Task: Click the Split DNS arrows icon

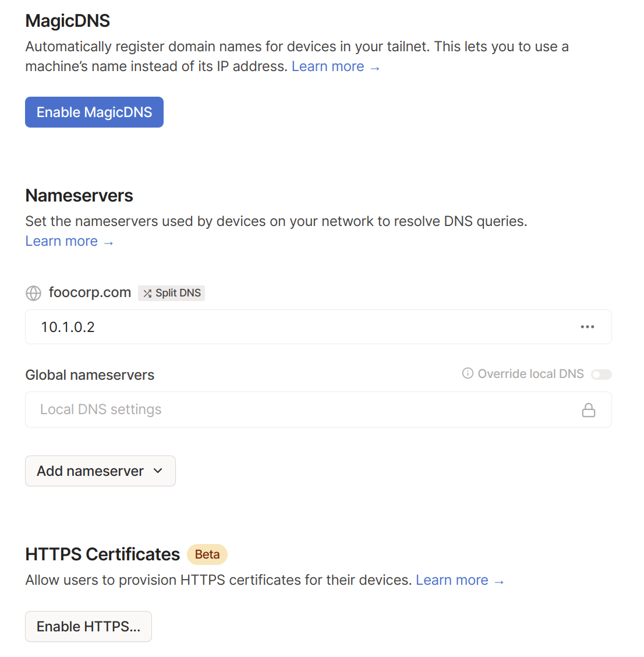Action: (147, 293)
